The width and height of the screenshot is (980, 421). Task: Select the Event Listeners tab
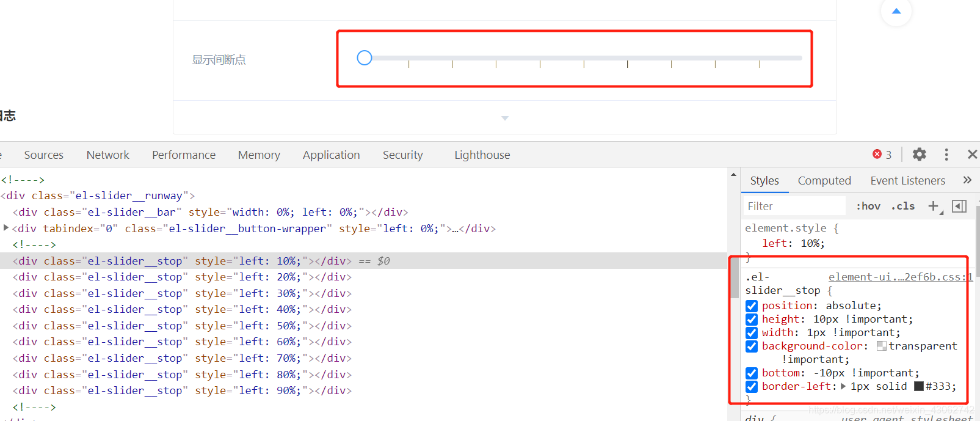click(x=908, y=181)
